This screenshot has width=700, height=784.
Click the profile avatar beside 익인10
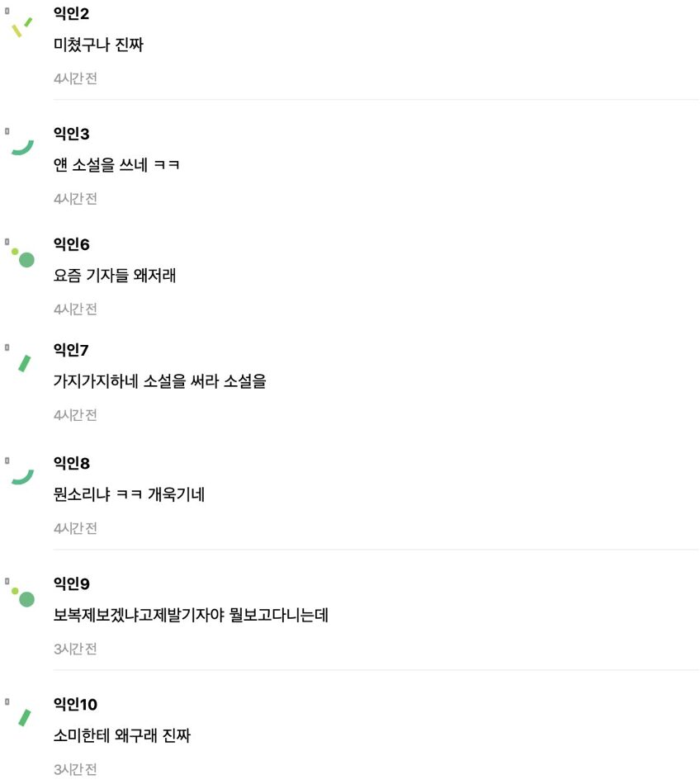(23, 716)
